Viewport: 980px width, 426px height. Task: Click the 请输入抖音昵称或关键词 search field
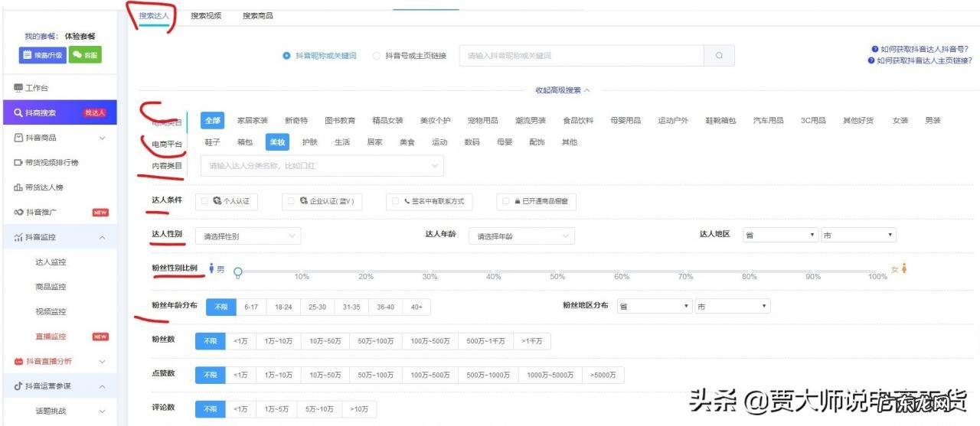[x=581, y=56]
